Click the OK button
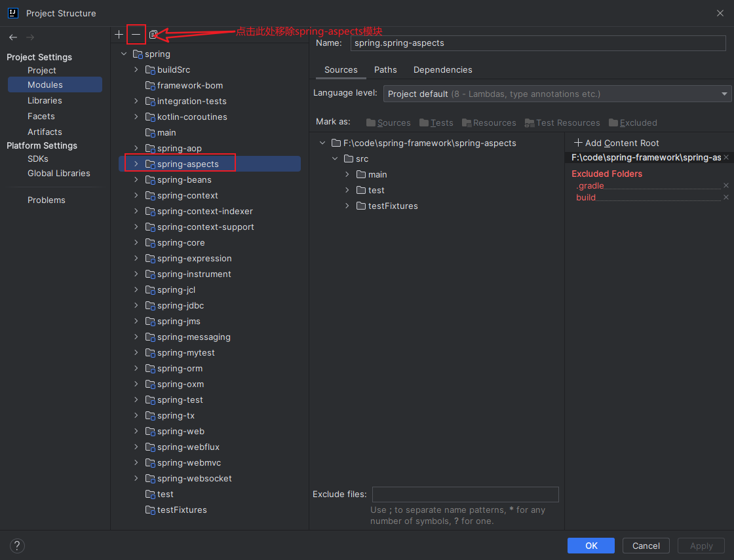 (x=590, y=546)
